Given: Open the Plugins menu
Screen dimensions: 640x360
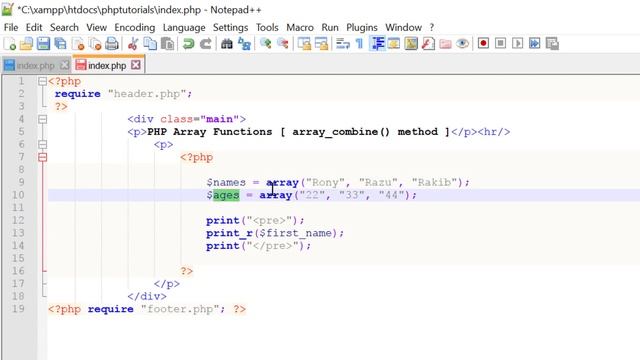Looking at the screenshot, I should coord(362,27).
